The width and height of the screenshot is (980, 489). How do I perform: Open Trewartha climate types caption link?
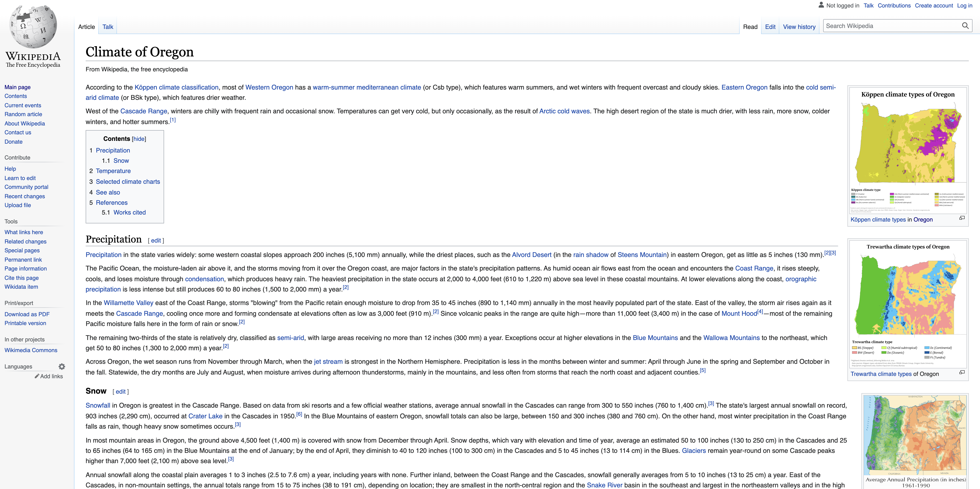click(881, 374)
